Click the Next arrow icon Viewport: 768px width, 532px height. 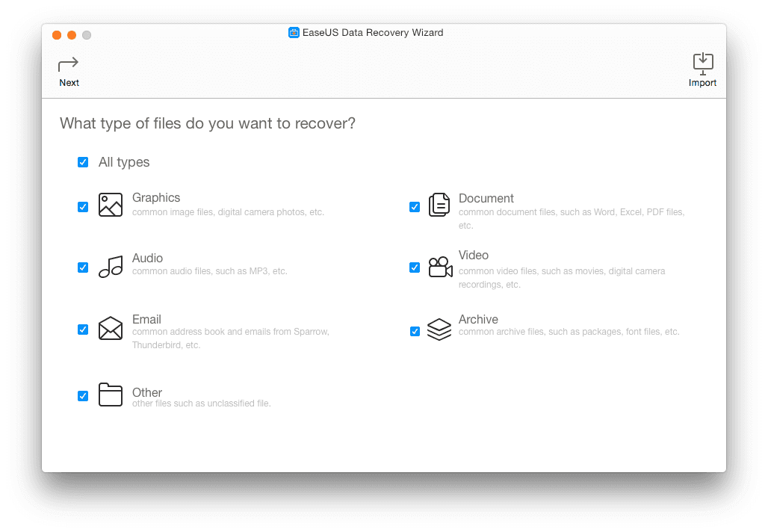coord(68,64)
